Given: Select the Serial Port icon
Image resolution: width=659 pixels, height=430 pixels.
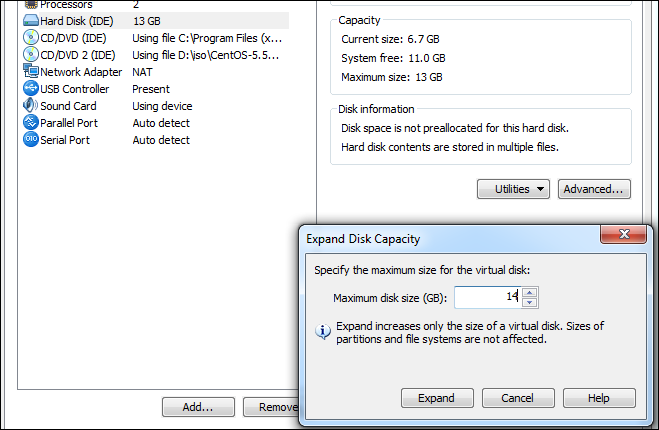Looking at the screenshot, I should point(30,140).
